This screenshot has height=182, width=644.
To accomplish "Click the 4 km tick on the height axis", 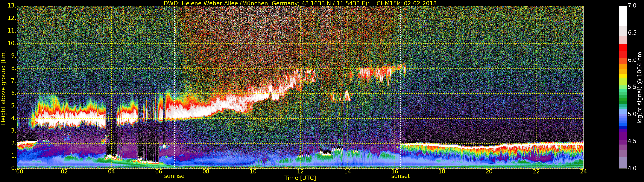I will tap(14, 118).
